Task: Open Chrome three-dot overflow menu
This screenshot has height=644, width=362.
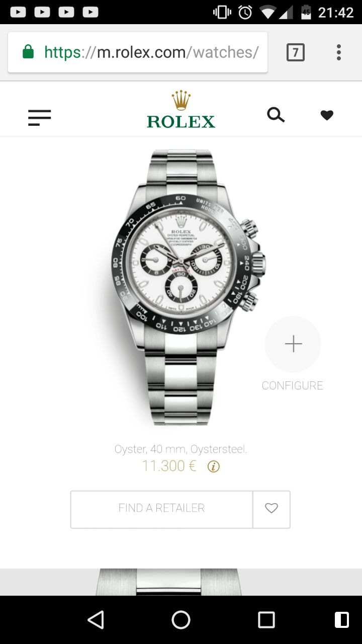Action: point(339,52)
